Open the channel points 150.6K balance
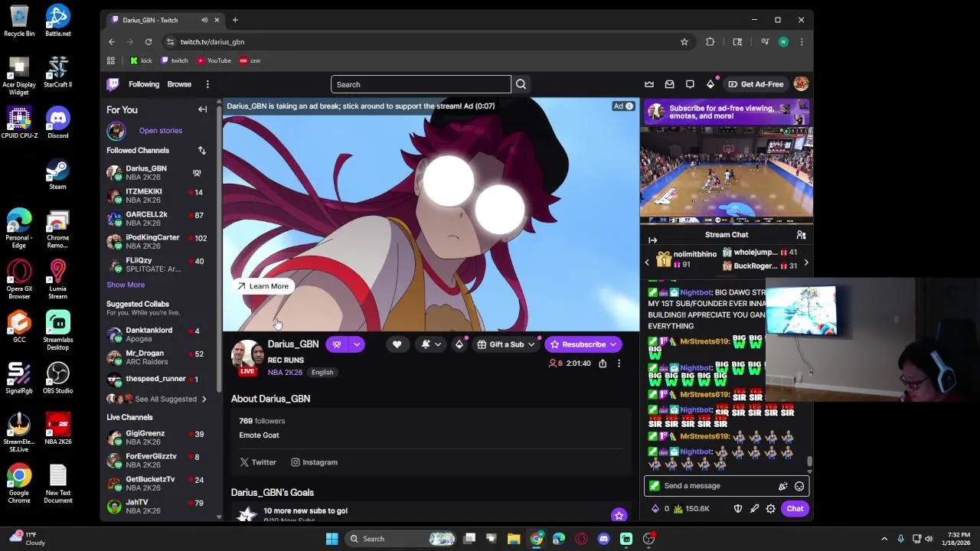The height and width of the screenshot is (551, 980). (x=691, y=509)
